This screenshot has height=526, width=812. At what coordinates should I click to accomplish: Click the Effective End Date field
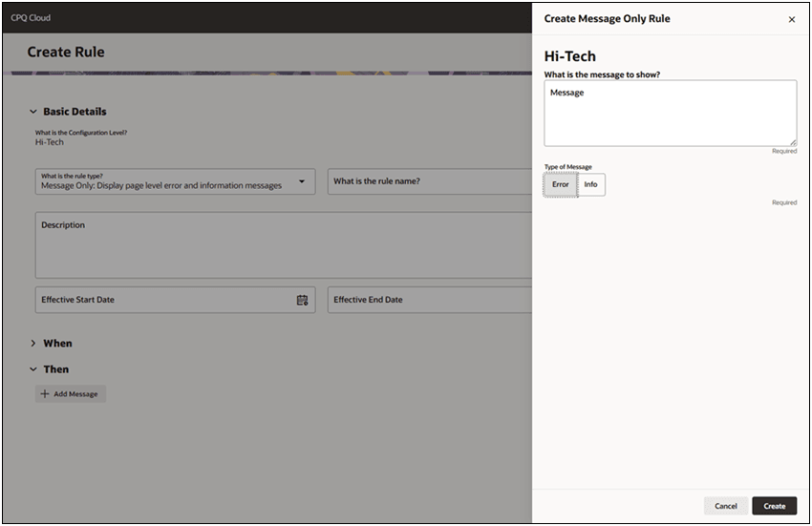click(x=430, y=300)
